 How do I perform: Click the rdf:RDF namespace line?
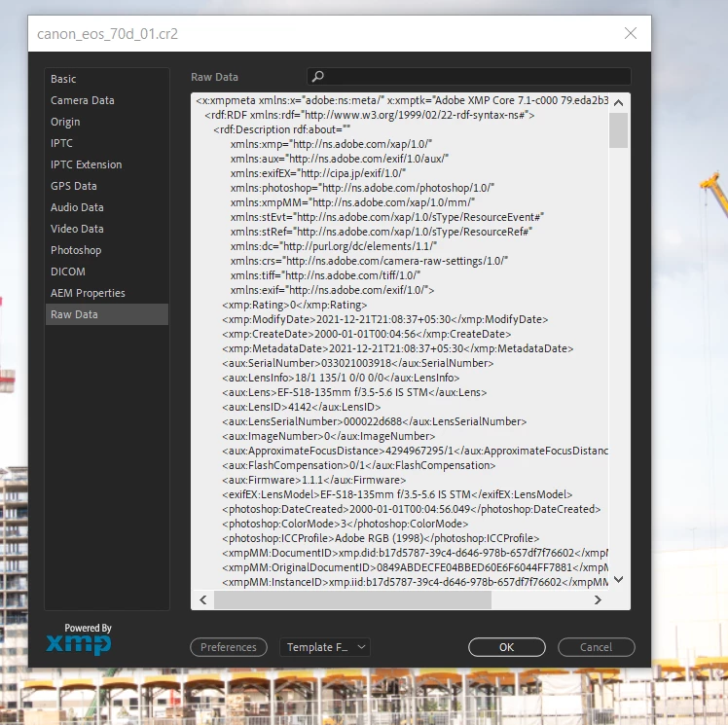click(x=370, y=115)
